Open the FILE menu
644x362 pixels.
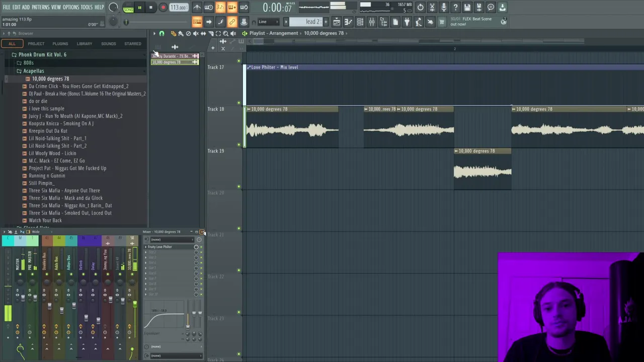coord(7,7)
